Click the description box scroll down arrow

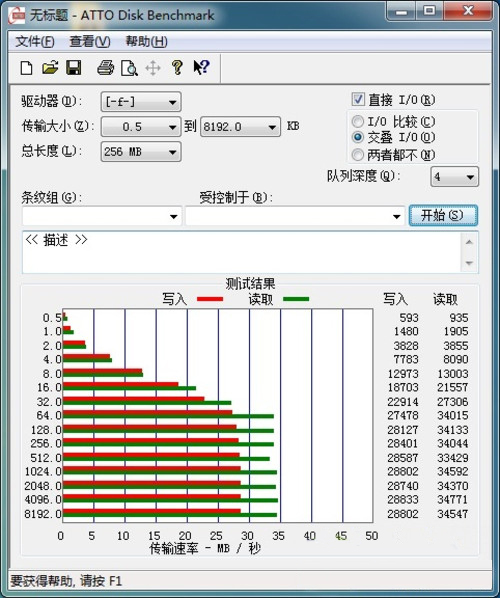[469, 263]
